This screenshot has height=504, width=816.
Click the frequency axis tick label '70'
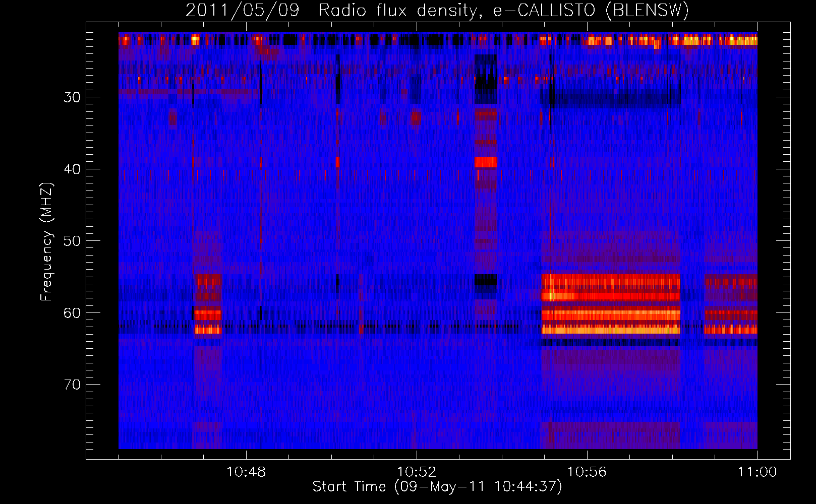coord(72,385)
